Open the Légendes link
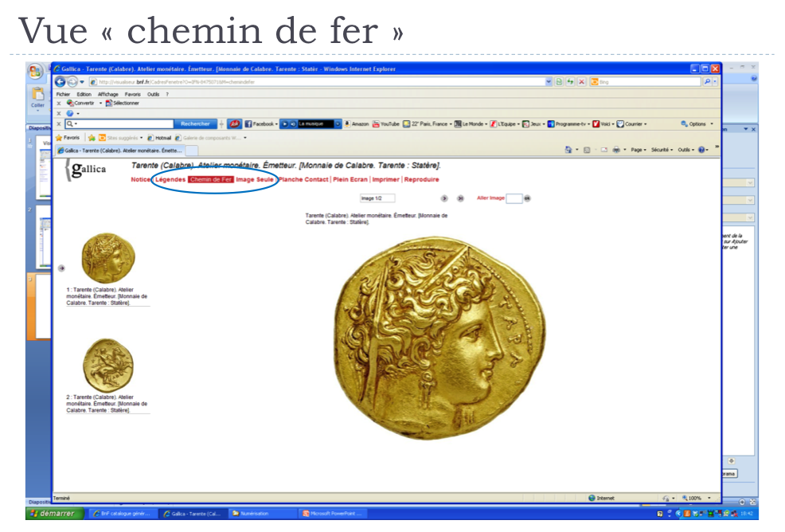This screenshot has width=785, height=532. tap(170, 179)
